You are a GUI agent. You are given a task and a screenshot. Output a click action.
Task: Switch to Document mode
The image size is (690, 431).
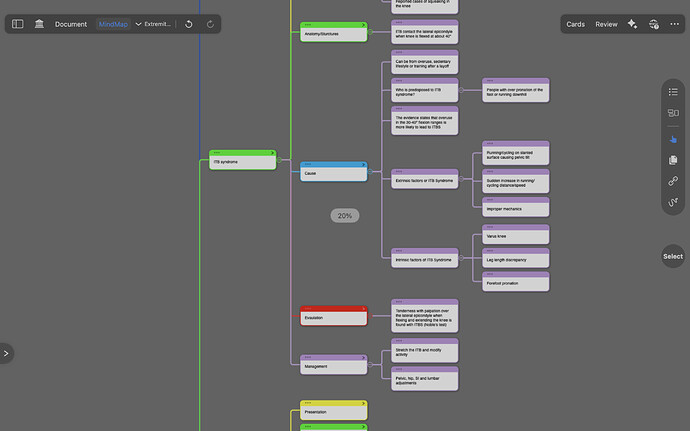point(71,24)
